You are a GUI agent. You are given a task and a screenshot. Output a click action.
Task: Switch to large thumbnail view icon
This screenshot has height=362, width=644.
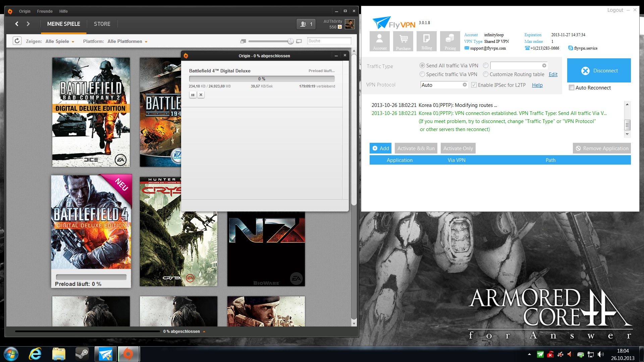click(x=299, y=41)
